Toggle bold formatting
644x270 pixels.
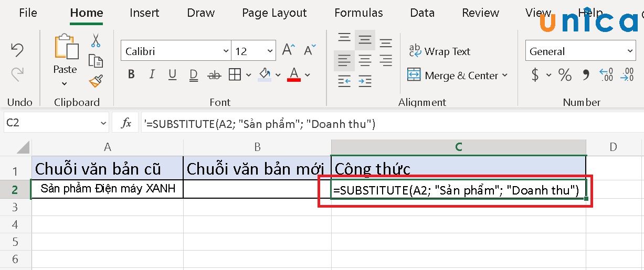[x=131, y=75]
